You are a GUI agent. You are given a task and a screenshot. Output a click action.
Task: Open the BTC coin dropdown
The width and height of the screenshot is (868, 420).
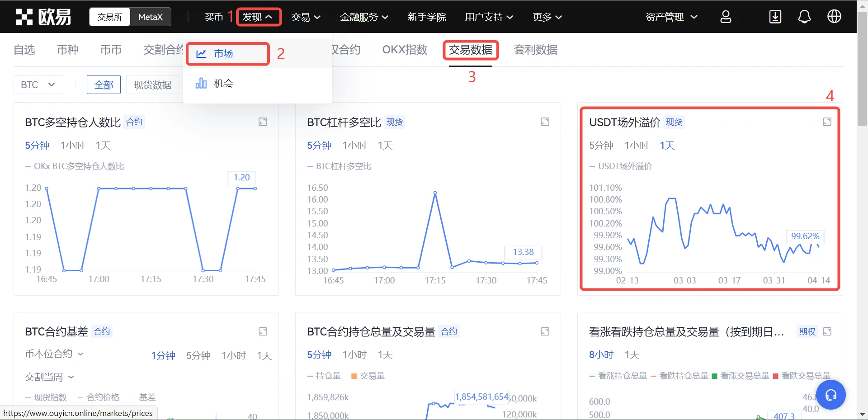pos(38,85)
